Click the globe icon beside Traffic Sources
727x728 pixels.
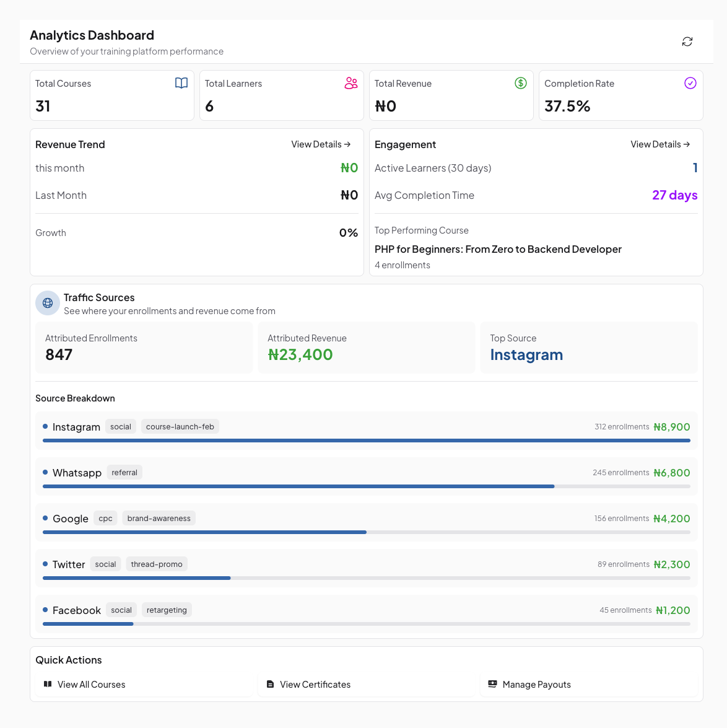[x=48, y=303]
